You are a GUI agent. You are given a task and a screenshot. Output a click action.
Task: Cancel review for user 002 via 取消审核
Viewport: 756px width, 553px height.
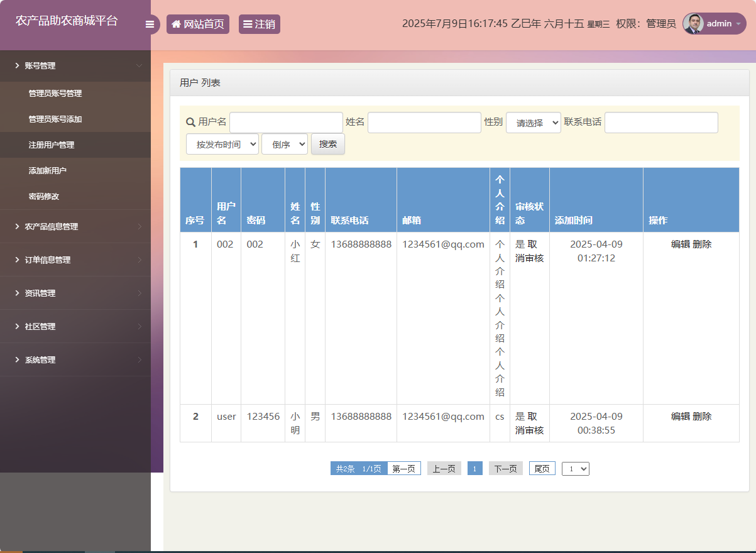[x=530, y=251]
